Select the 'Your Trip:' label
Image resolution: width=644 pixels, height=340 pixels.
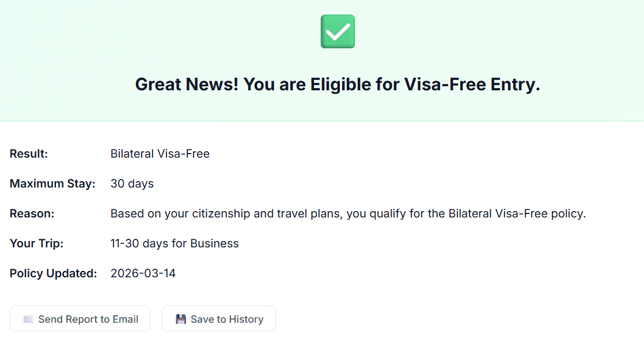[x=37, y=243]
